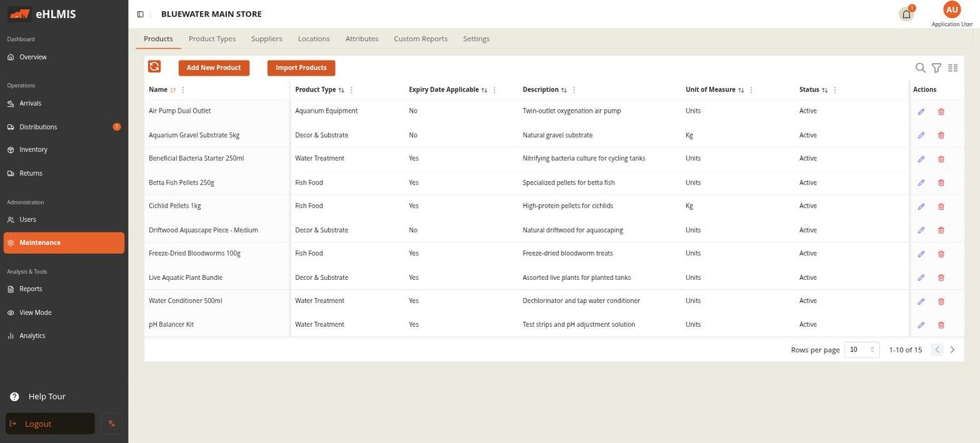
Task: Switch to the Locations tab
Action: coord(314,38)
